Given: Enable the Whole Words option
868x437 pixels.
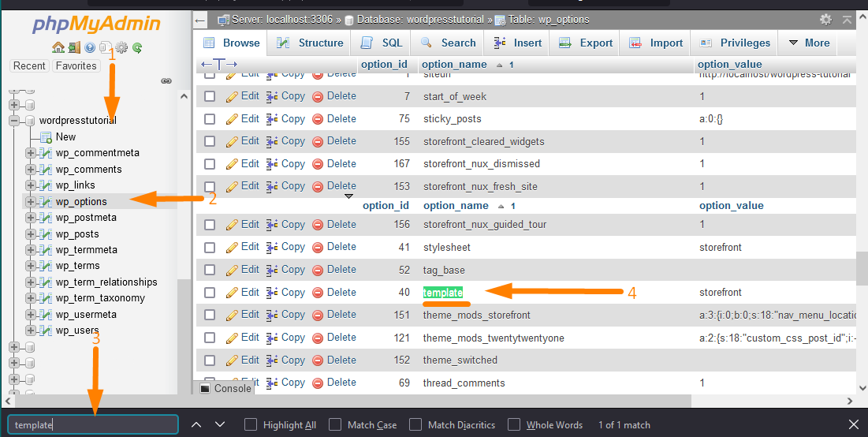Looking at the screenshot, I should tap(514, 425).
